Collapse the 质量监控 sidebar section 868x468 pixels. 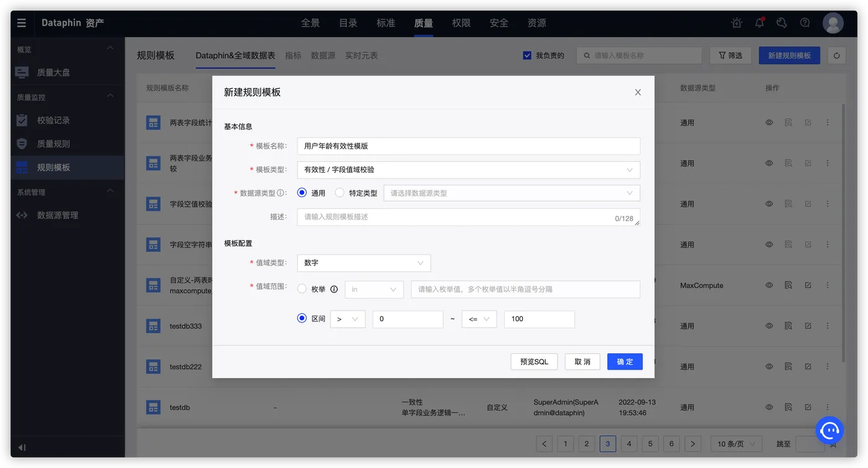pyautogui.click(x=110, y=96)
